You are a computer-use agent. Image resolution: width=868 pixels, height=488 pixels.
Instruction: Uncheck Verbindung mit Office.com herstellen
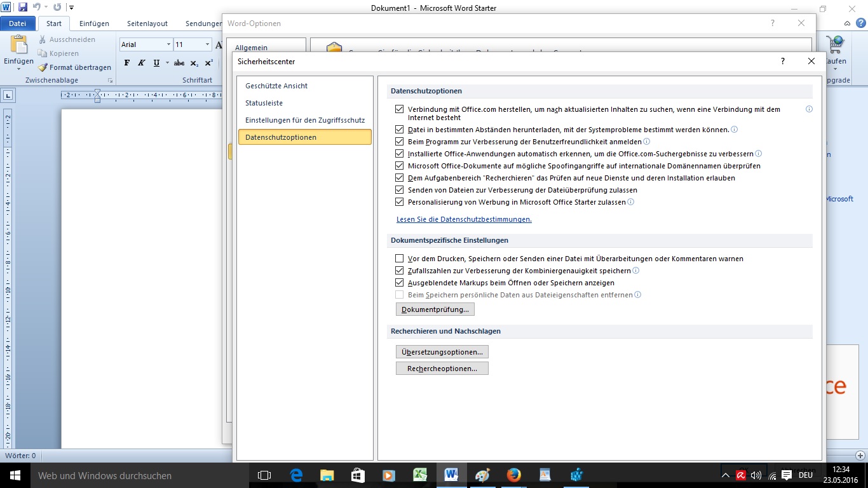click(x=399, y=109)
